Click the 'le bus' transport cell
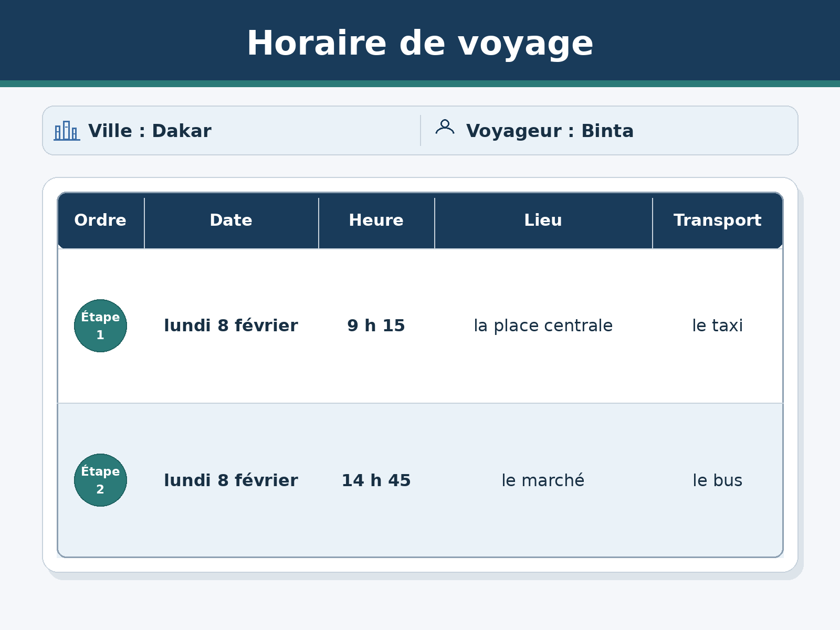Screen dimensions: 840x630 717,480
